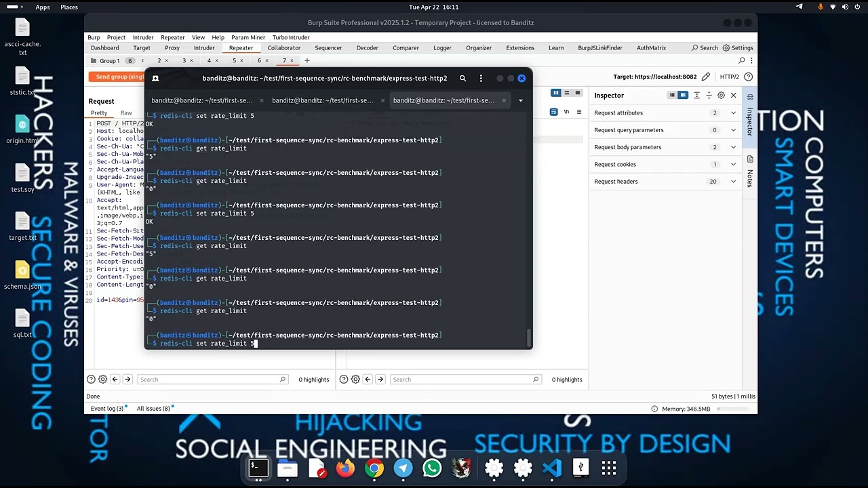This screenshot has width=868, height=488.
Task: Open Google Chrome from the dock
Action: click(374, 468)
